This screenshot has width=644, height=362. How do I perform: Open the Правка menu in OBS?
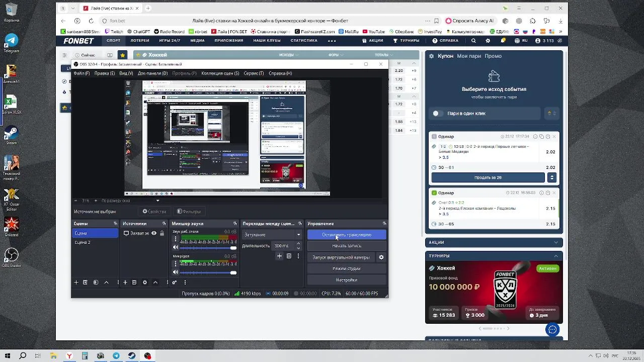pos(105,73)
